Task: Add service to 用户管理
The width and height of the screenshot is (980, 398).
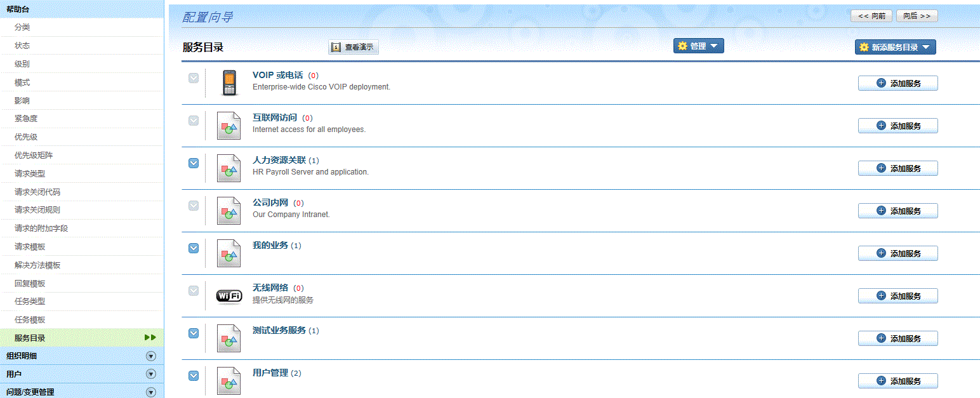Action: coord(897,381)
